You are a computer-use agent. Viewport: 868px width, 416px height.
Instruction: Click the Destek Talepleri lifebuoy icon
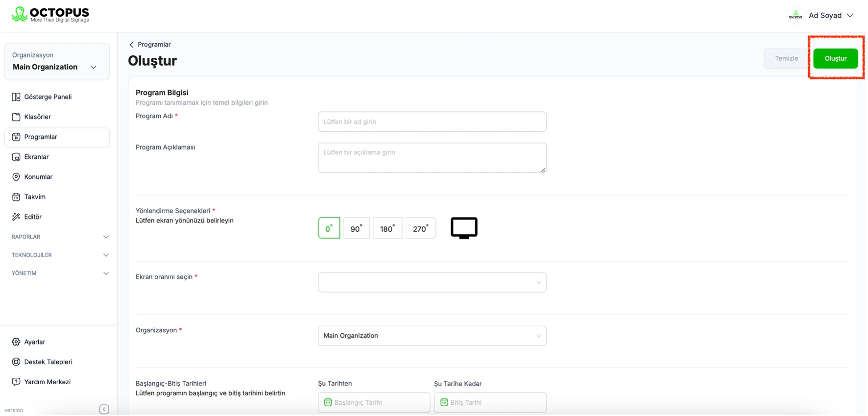tap(16, 362)
